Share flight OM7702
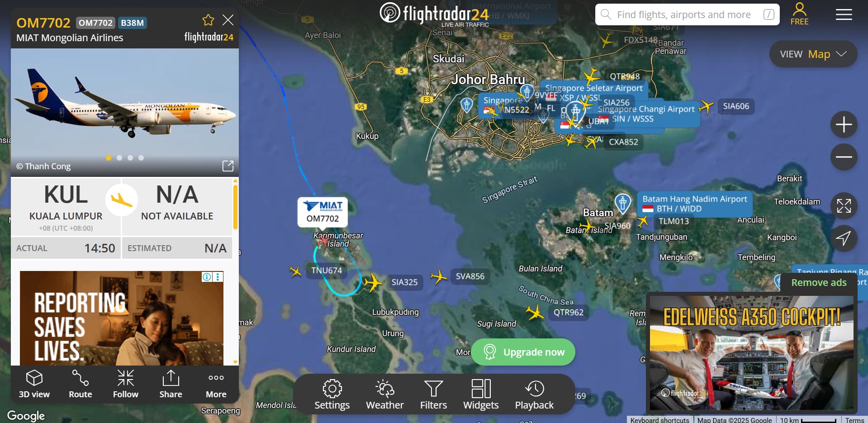The height and width of the screenshot is (423, 868). tap(171, 384)
